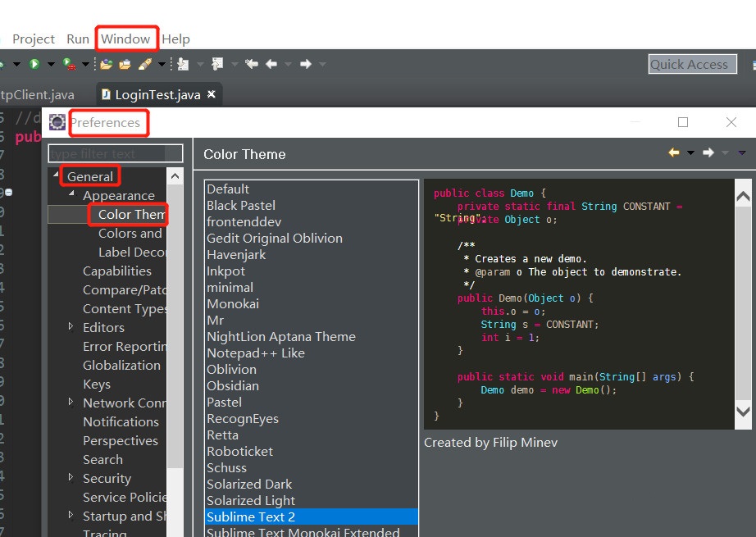This screenshot has height=537, width=756.
Task: Expand the Editors tree node
Action: tap(71, 326)
